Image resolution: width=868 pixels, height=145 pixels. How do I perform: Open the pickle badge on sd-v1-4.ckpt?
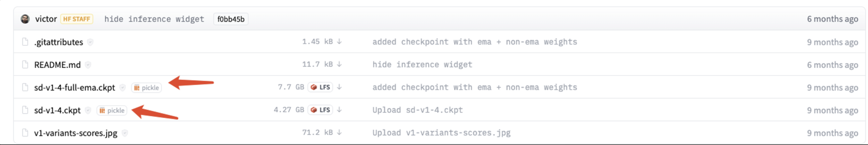click(x=112, y=110)
